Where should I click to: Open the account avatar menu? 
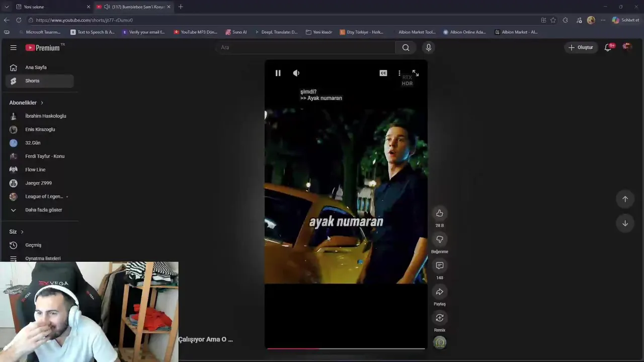(627, 47)
